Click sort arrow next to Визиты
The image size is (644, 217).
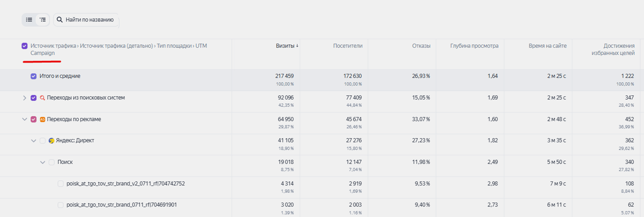click(x=297, y=46)
